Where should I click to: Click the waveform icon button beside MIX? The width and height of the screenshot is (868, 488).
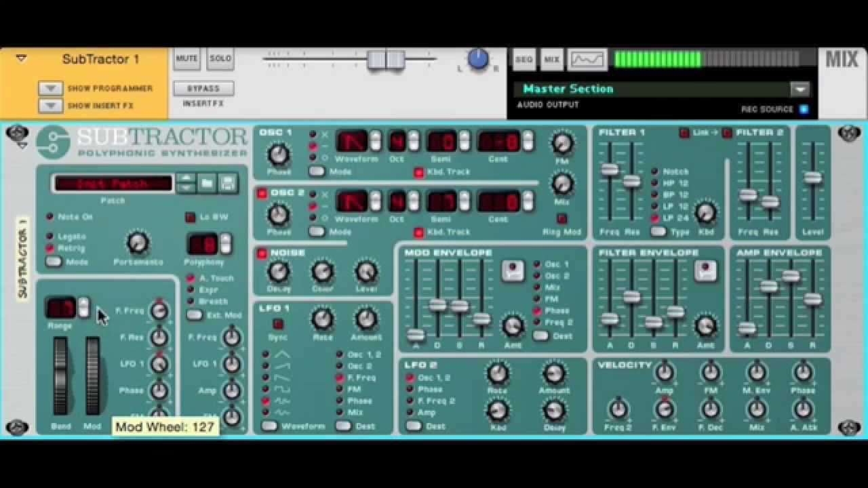(587, 60)
